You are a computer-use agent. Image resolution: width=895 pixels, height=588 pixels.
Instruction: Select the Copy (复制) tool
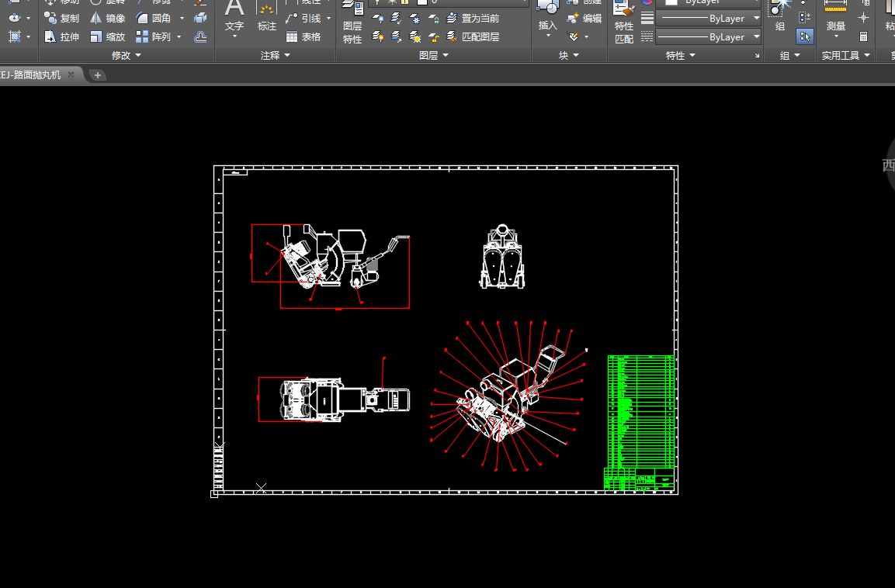61,19
